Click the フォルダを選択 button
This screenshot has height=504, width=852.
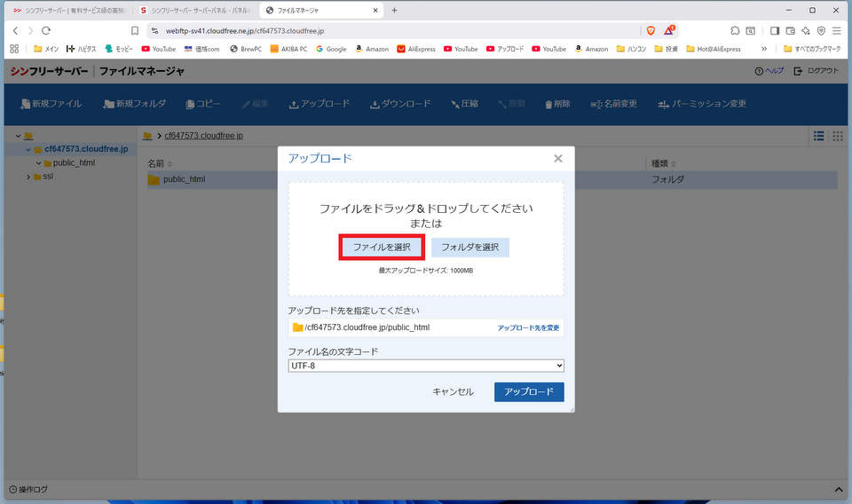click(469, 247)
